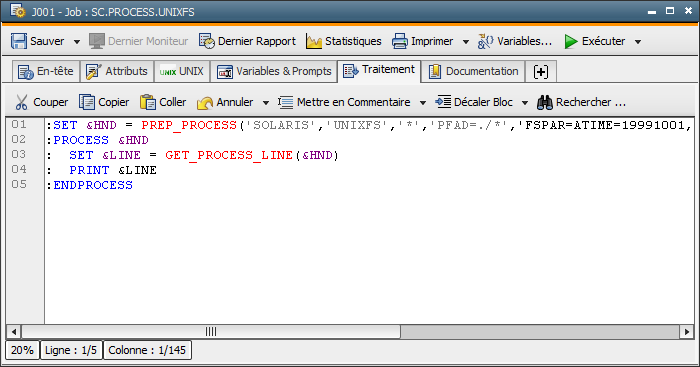Cut selection with Couper scissors

point(42,102)
